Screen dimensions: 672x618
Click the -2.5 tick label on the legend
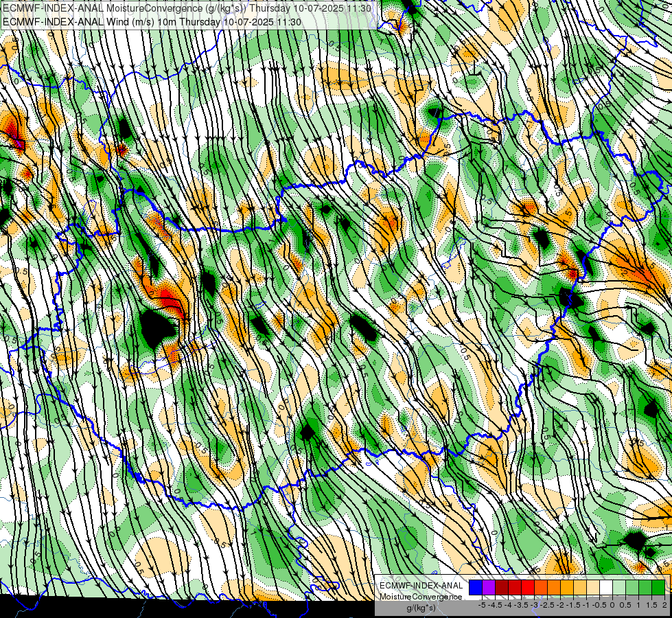pyautogui.click(x=547, y=605)
